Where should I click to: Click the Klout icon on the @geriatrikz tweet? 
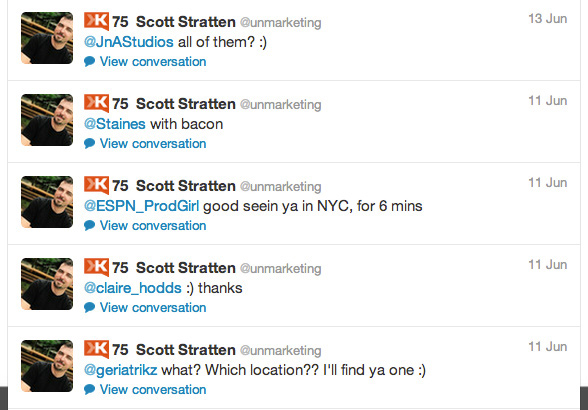pyautogui.click(x=96, y=349)
